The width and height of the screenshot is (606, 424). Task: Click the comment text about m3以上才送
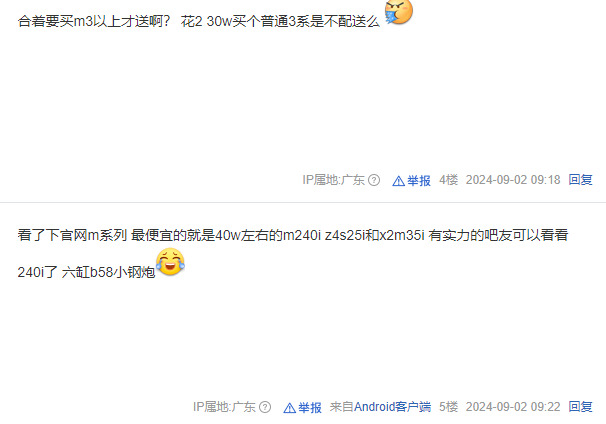[x=199, y=21]
